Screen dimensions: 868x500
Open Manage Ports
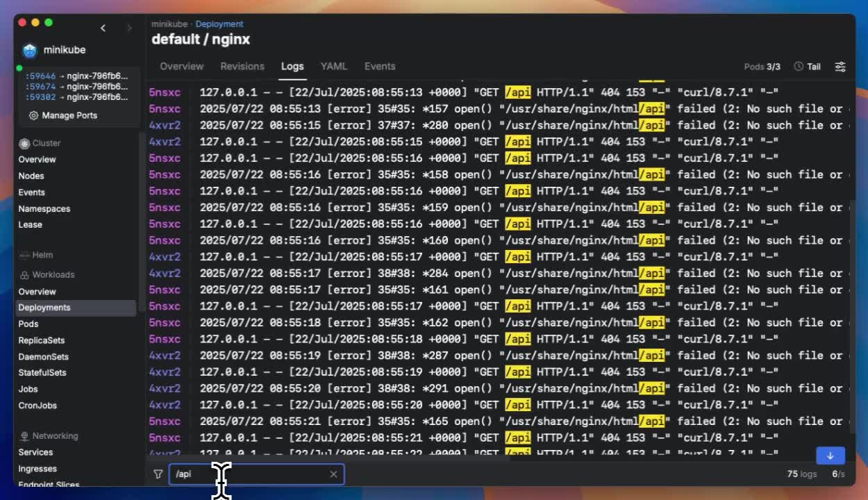(x=69, y=115)
